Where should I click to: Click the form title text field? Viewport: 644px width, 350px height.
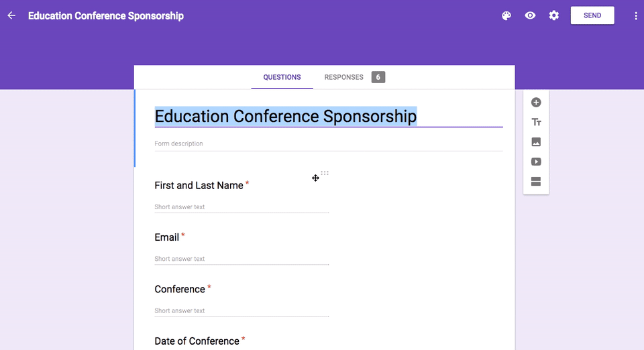(x=329, y=117)
